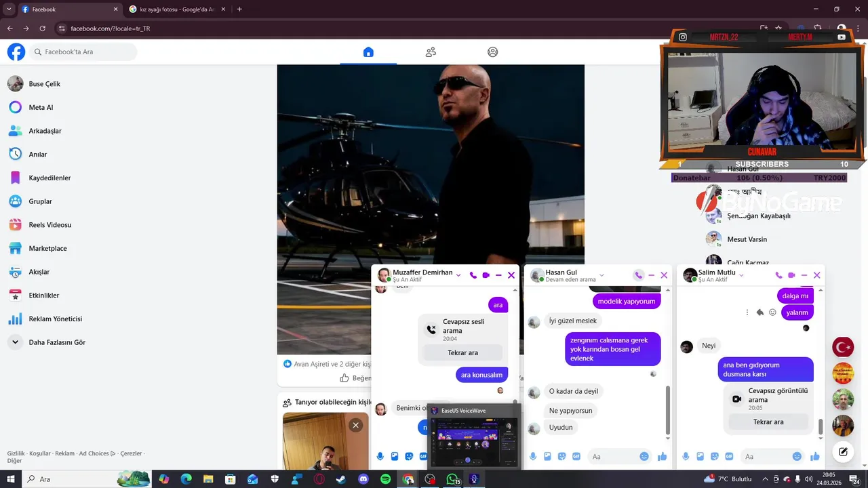Record voice clip in Salim Mutlu chat
Image resolution: width=868 pixels, height=488 pixels.
click(x=686, y=456)
